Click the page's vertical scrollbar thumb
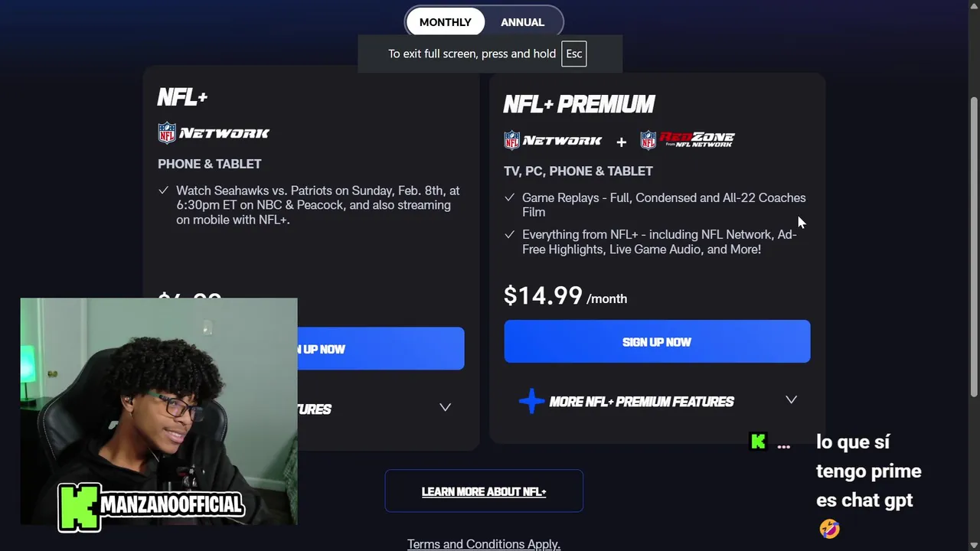Screen dimensions: 980x551 tap(973, 245)
